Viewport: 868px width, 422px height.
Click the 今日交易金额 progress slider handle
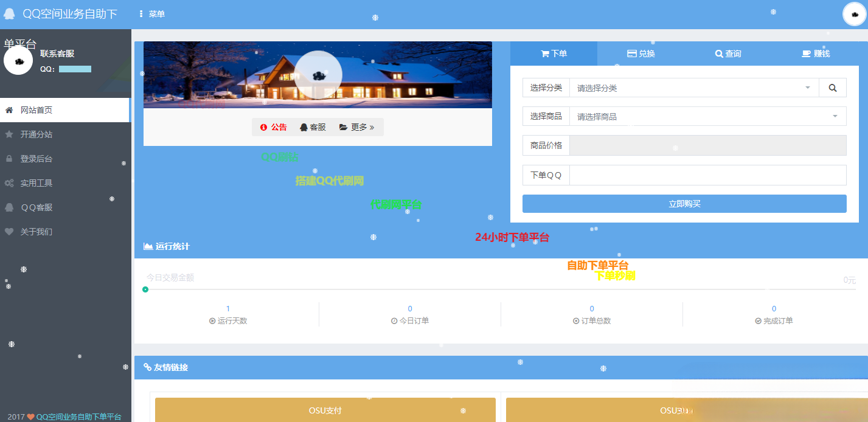(145, 290)
